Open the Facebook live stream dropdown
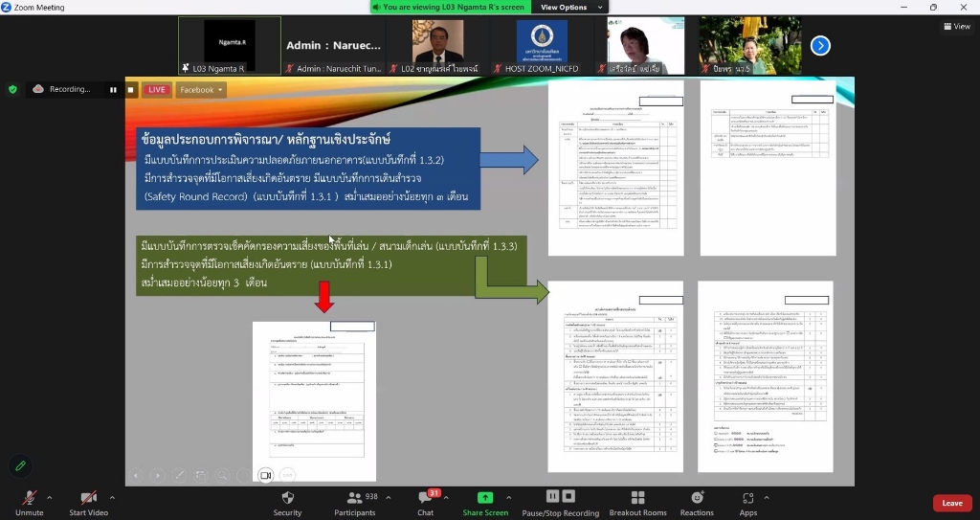This screenshot has height=520, width=980. tap(201, 89)
